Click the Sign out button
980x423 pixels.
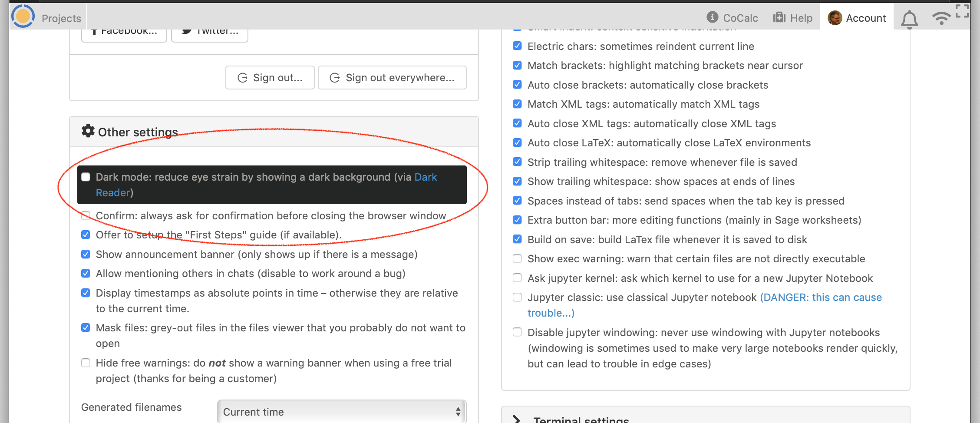click(270, 78)
